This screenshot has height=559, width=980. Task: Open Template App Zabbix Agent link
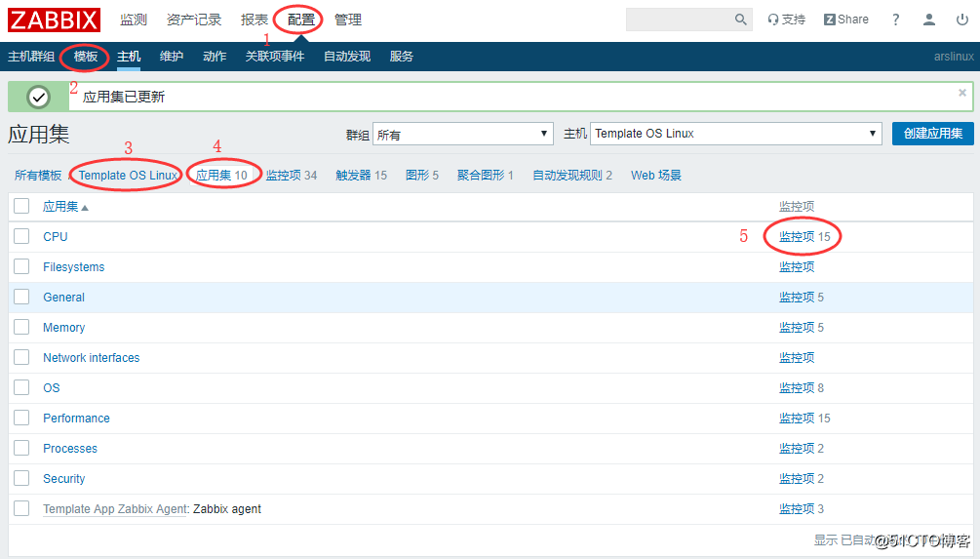[116, 509]
